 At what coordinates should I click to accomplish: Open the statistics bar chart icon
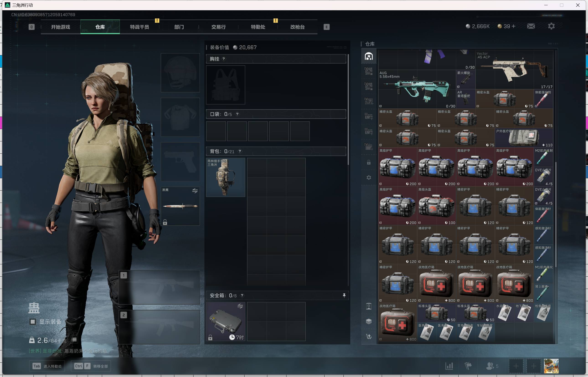coord(449,366)
